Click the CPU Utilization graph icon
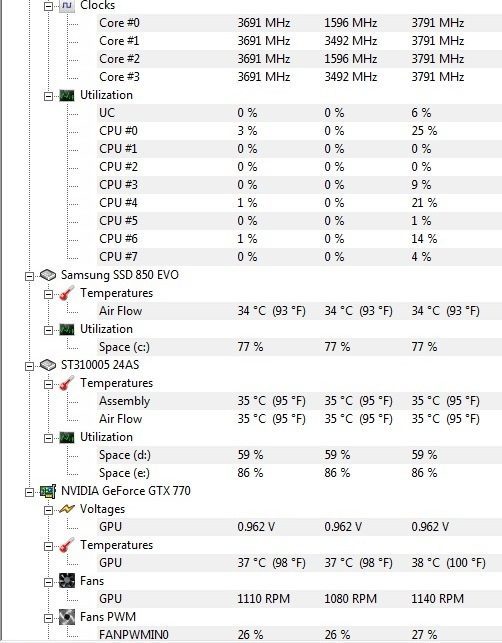The image size is (502, 643). (66, 95)
